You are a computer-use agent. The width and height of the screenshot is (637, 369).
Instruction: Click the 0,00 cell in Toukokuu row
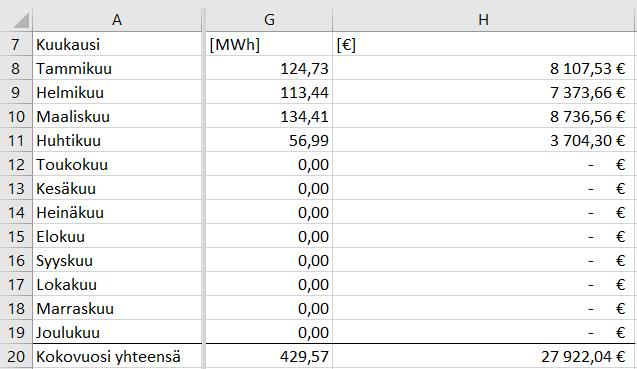click(x=269, y=164)
